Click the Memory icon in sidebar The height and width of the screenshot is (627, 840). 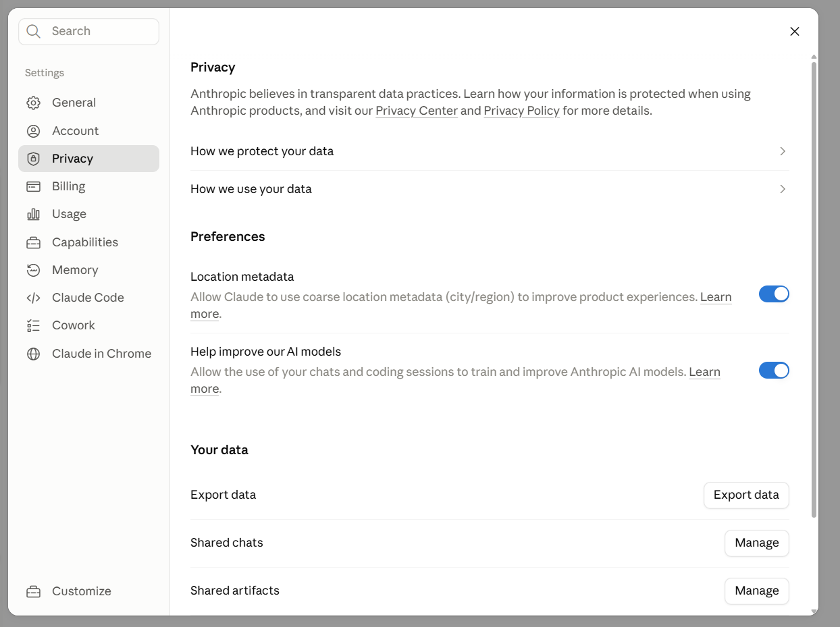(33, 270)
